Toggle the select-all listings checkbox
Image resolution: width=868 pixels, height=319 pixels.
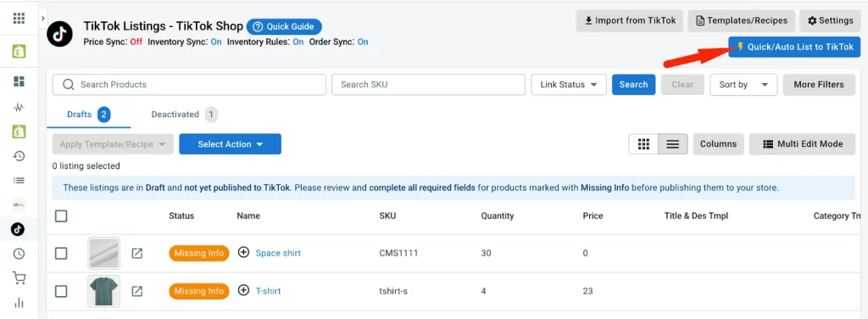point(61,216)
